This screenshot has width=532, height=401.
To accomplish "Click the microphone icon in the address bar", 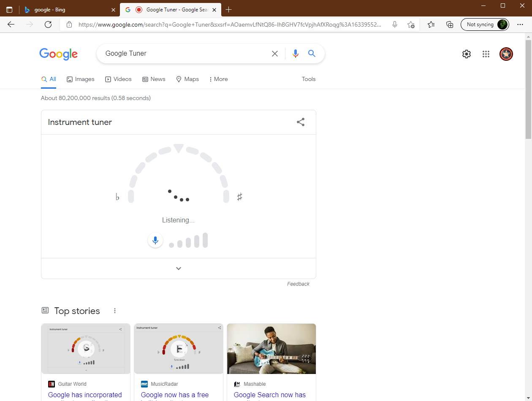I will coord(394,24).
